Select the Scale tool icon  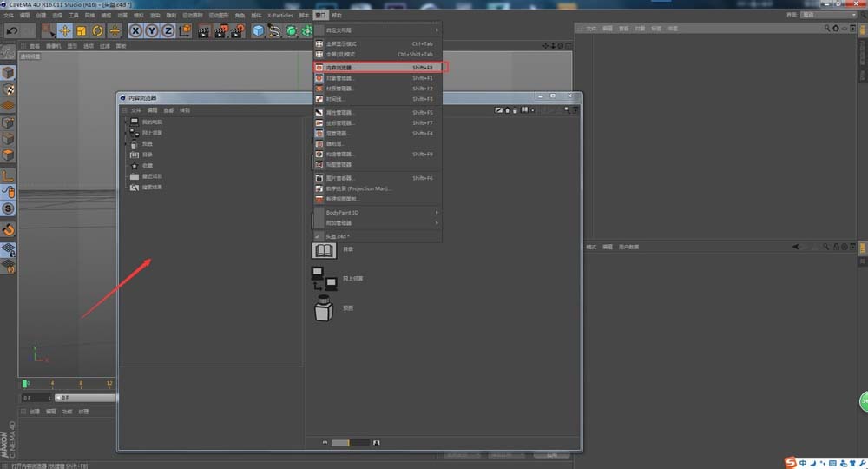(82, 31)
